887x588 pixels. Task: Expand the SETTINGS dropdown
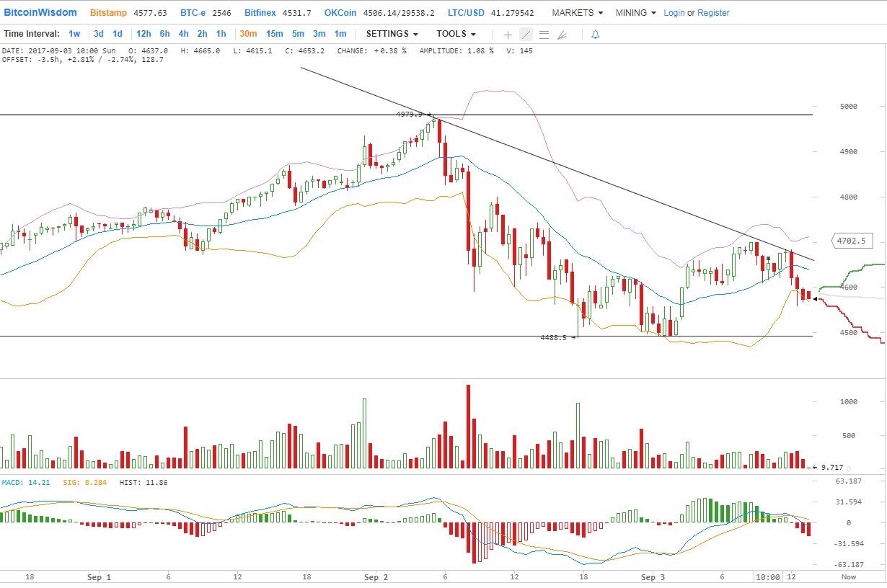pyautogui.click(x=392, y=34)
